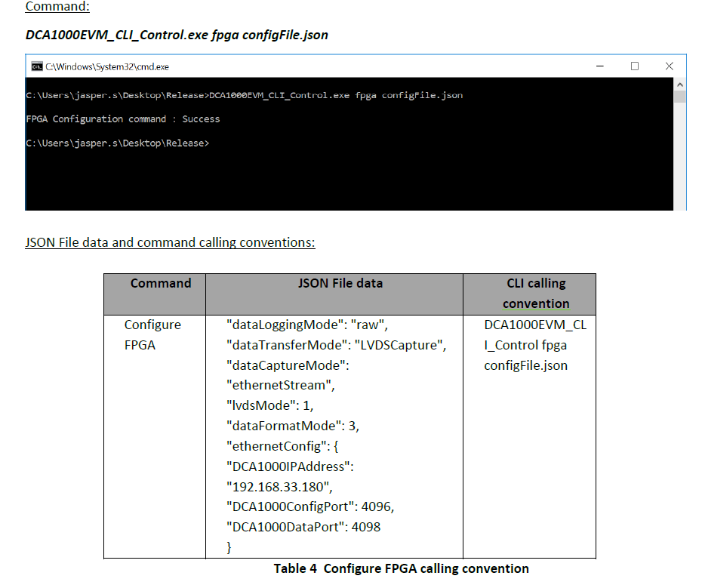The width and height of the screenshot is (702, 588).
Task: Click the 'Table 4 Configure FPGA calling convention' caption
Action: [x=401, y=568]
